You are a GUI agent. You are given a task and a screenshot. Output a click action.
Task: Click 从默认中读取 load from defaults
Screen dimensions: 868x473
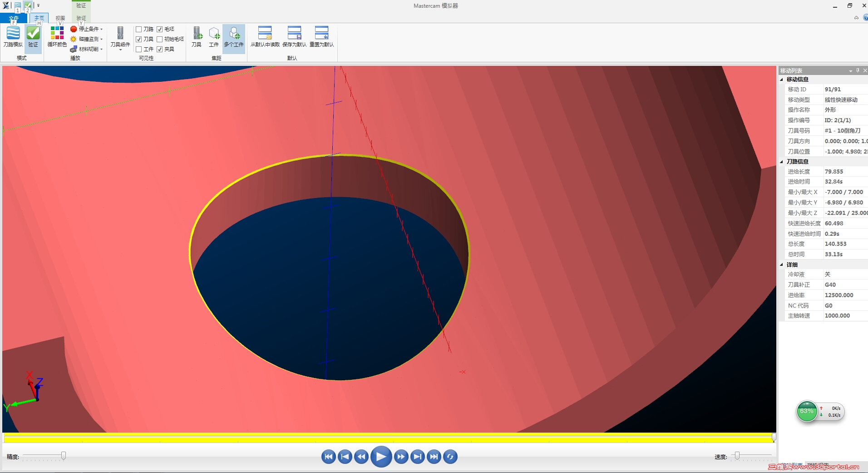point(265,36)
